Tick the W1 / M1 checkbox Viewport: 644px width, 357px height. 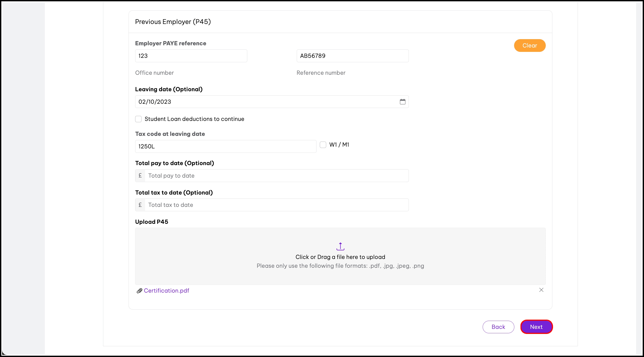323,145
